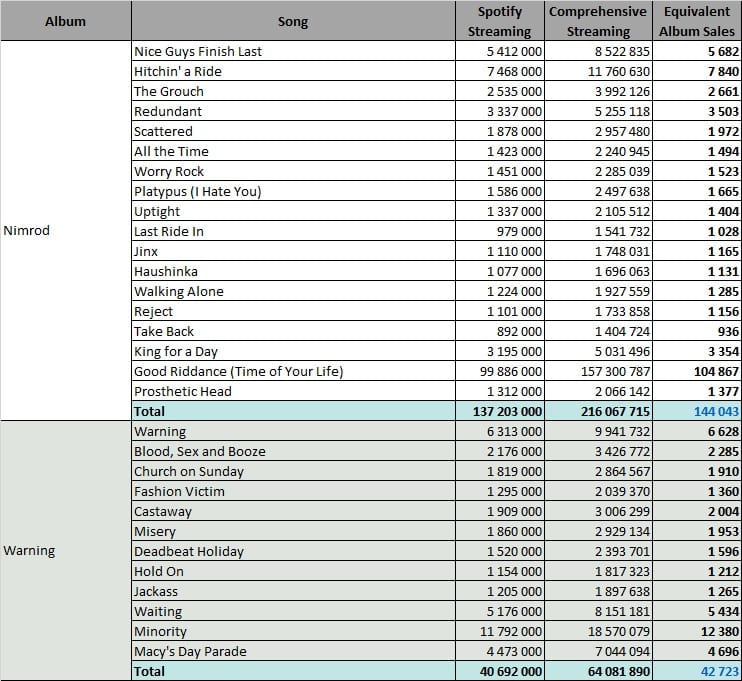Click the song Fashion Victim
742x681 pixels.
pos(293,491)
